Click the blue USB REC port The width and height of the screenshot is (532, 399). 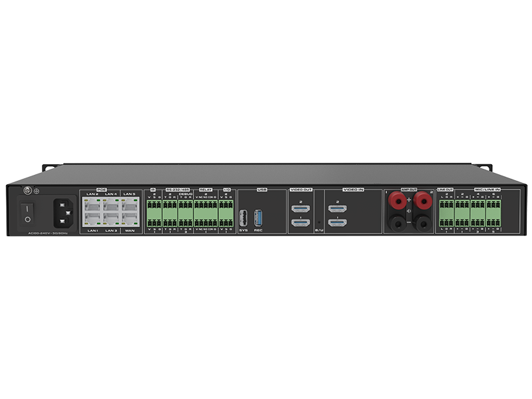point(258,217)
